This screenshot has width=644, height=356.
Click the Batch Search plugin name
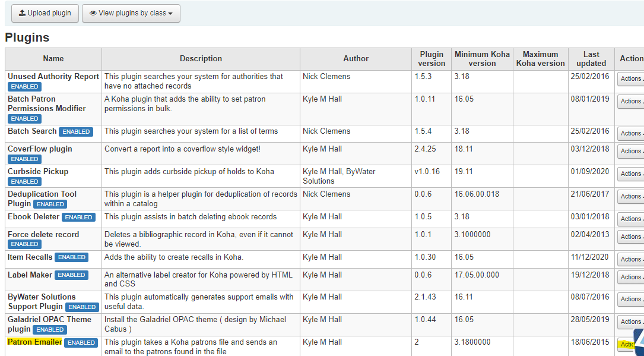[32, 131]
